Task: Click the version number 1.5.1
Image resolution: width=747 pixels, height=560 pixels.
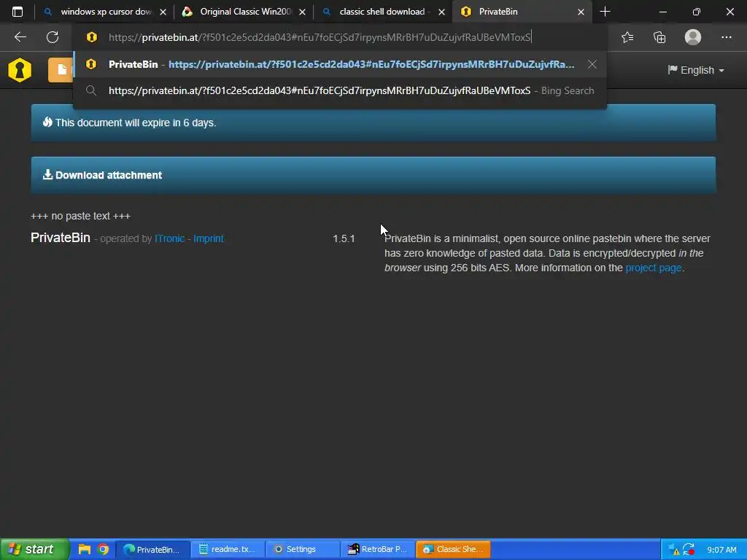Action: [x=344, y=238]
